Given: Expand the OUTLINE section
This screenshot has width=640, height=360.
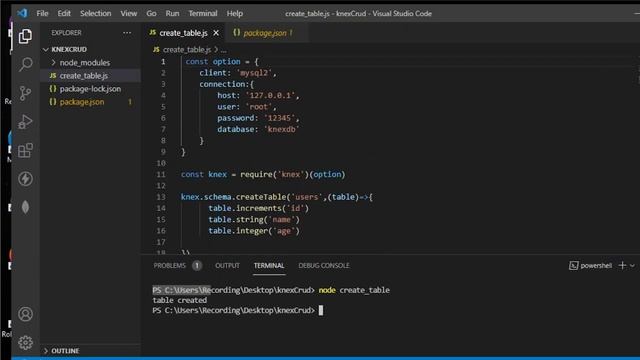Looking at the screenshot, I should point(46,351).
